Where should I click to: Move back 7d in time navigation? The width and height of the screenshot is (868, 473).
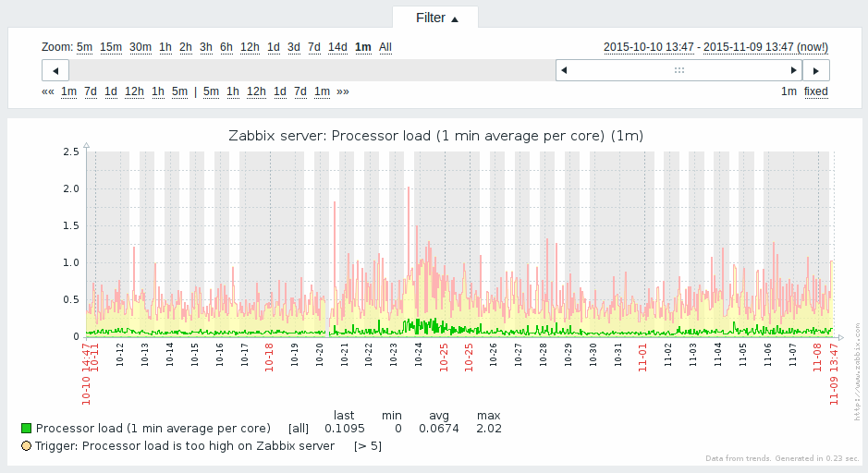[x=91, y=91]
